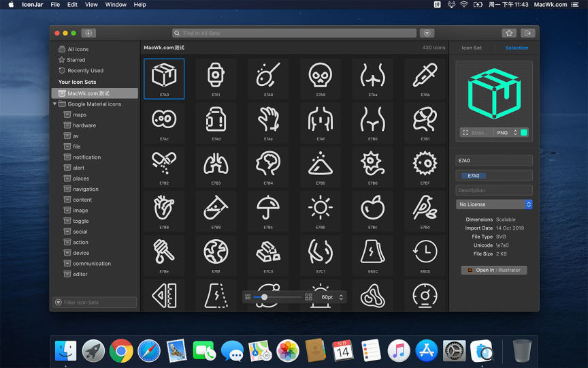Click the teal export color swatch
The width and height of the screenshot is (588, 368).
524,133
